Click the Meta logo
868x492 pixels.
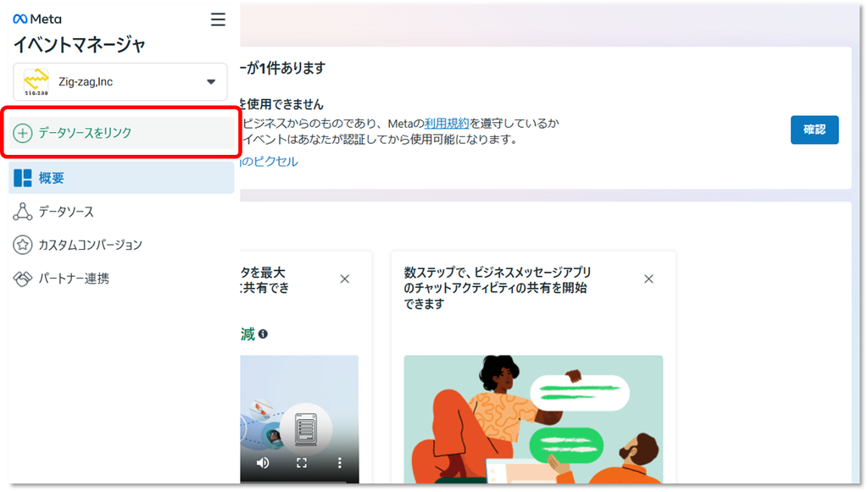(x=37, y=19)
